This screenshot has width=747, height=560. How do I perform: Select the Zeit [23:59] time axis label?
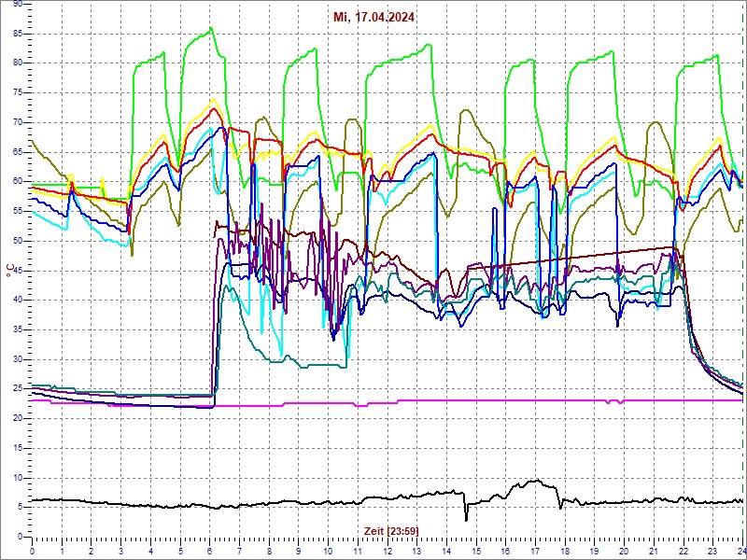pyautogui.click(x=391, y=530)
